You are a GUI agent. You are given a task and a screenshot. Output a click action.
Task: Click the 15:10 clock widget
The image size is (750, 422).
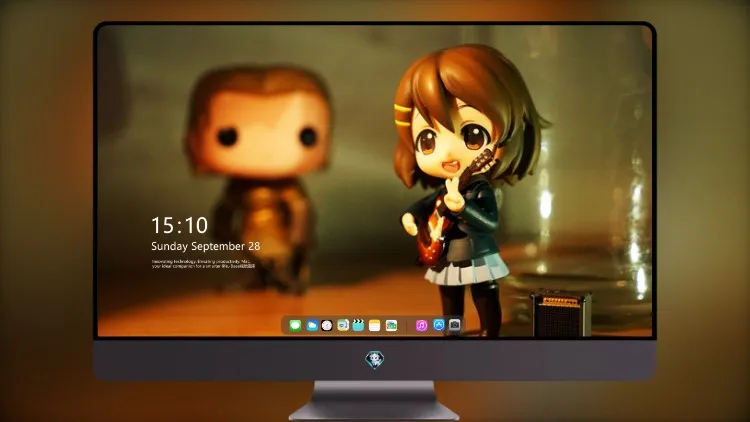[180, 225]
